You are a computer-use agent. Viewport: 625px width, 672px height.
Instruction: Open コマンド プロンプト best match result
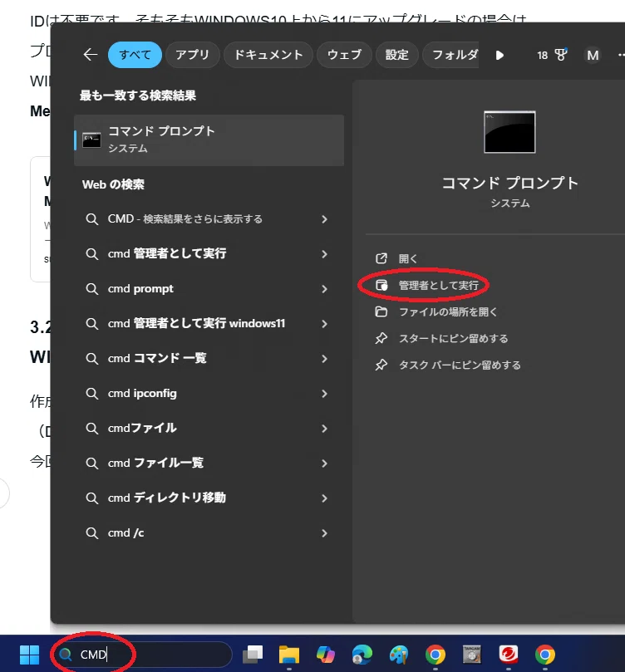[x=209, y=140]
